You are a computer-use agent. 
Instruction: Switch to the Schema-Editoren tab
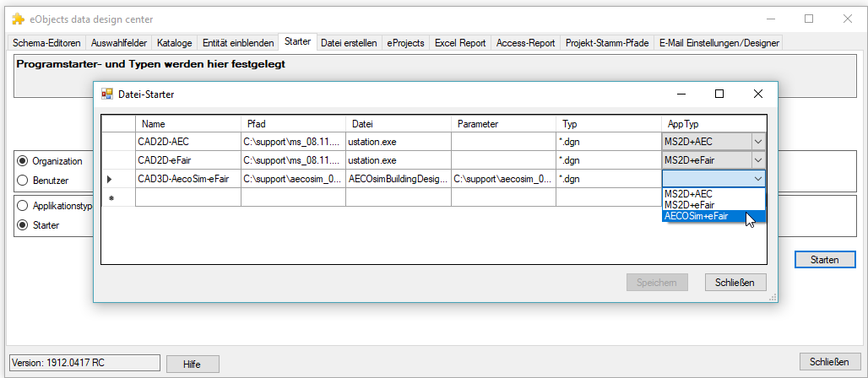point(46,43)
